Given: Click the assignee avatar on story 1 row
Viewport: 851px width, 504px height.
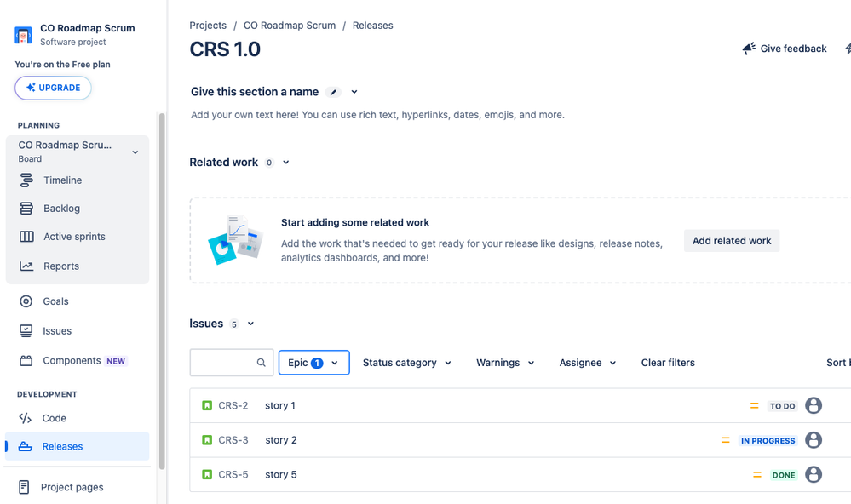Looking at the screenshot, I should [814, 405].
